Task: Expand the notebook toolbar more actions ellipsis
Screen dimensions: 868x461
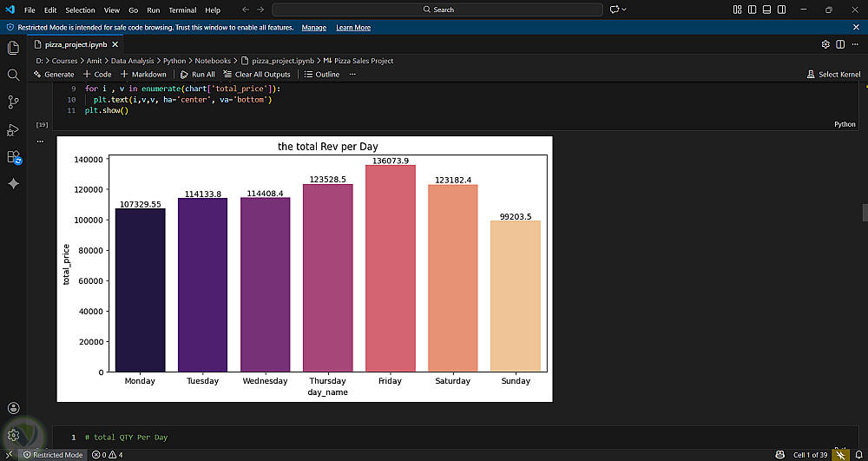Action: [352, 75]
